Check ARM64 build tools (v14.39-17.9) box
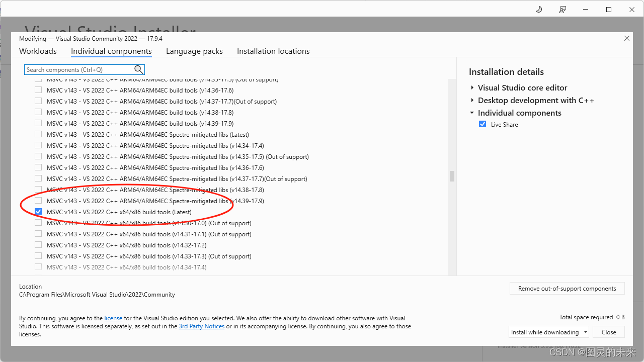644x362 pixels. [38, 123]
